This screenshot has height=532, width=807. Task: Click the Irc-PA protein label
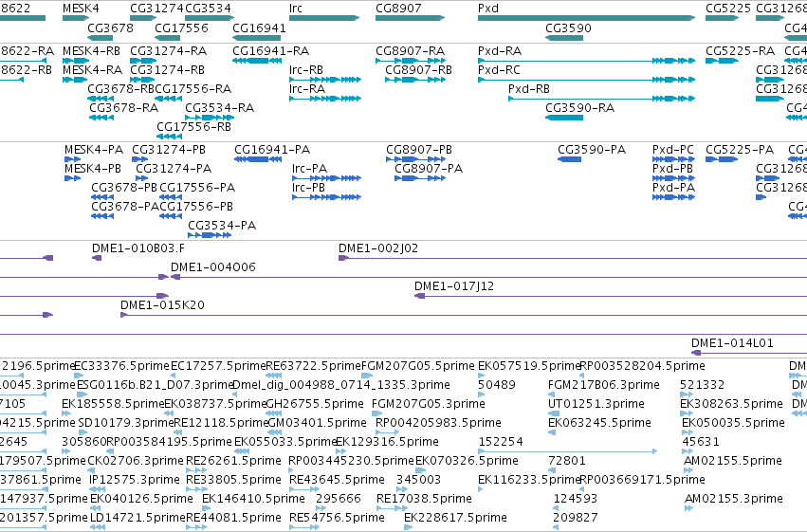pos(309,169)
